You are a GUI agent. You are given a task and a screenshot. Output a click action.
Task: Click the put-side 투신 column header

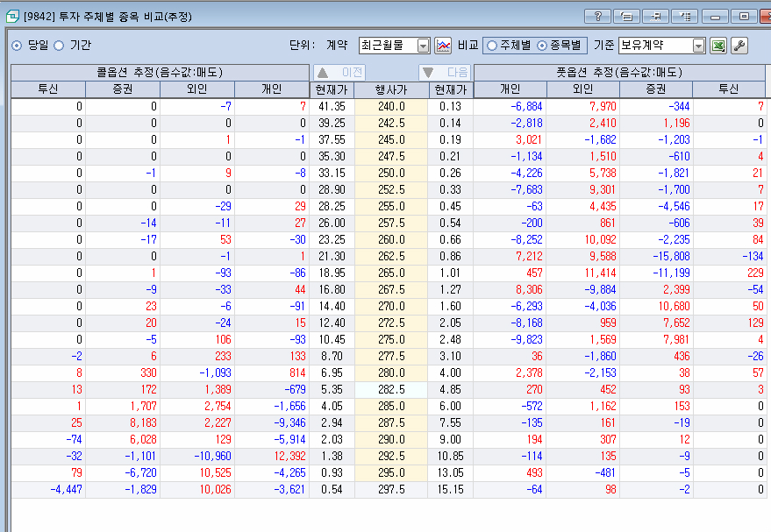[729, 89]
